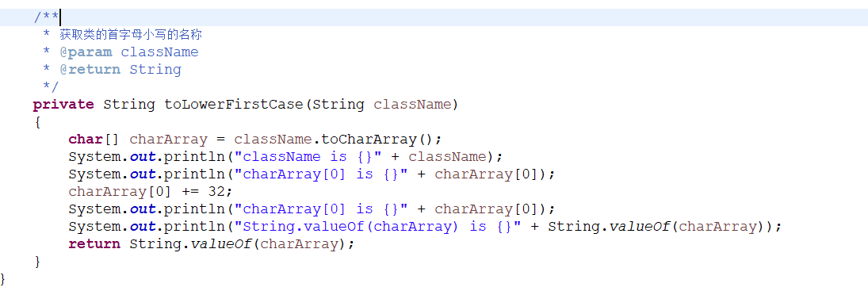Place cursor on the Chinese Javadoc comment line
This screenshot has height=291, width=868.
tap(131, 35)
